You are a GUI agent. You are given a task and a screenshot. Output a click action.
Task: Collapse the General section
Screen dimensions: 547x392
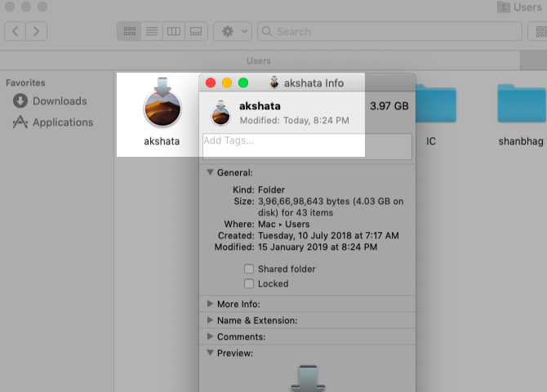pyautogui.click(x=210, y=172)
